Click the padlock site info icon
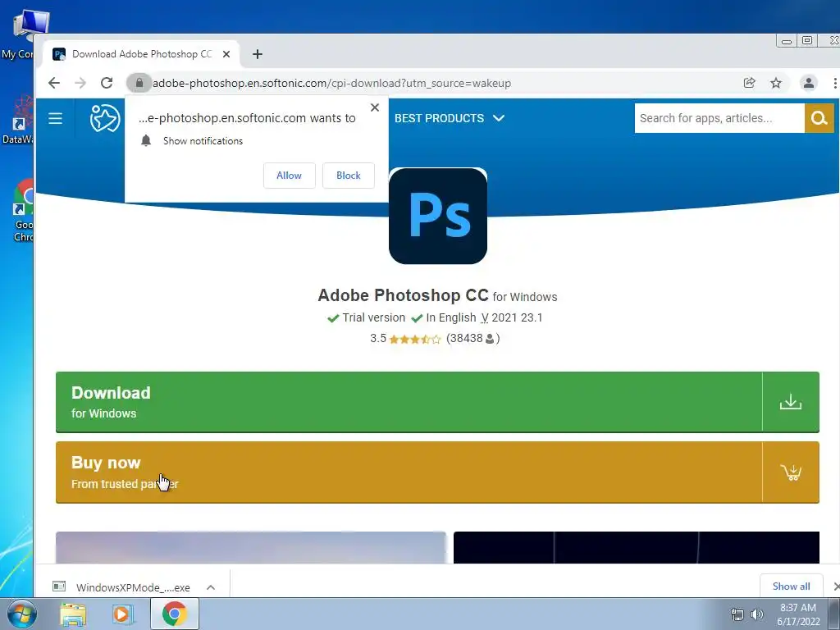This screenshot has width=840, height=630. (x=139, y=83)
